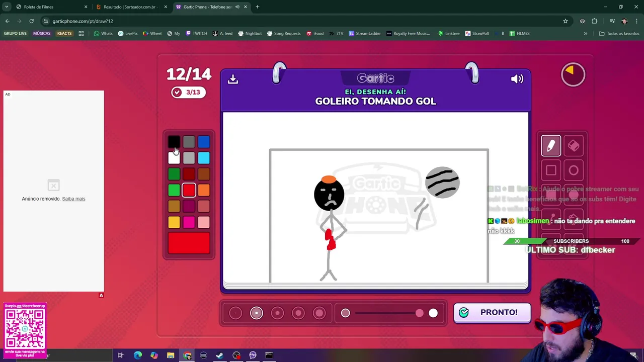
Task: Open the TWITCH bookmark
Action: 196,34
